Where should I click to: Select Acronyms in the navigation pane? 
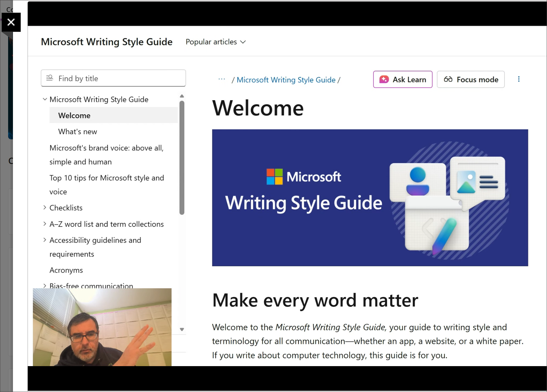tap(66, 270)
